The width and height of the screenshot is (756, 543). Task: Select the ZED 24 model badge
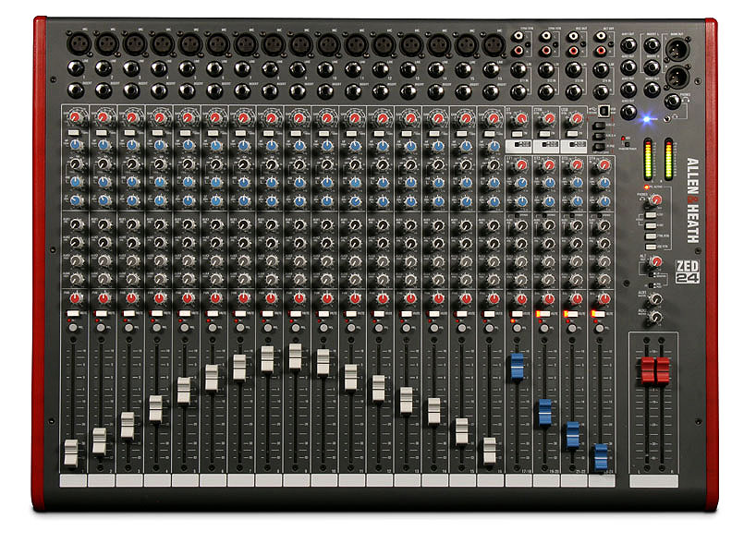[688, 271]
